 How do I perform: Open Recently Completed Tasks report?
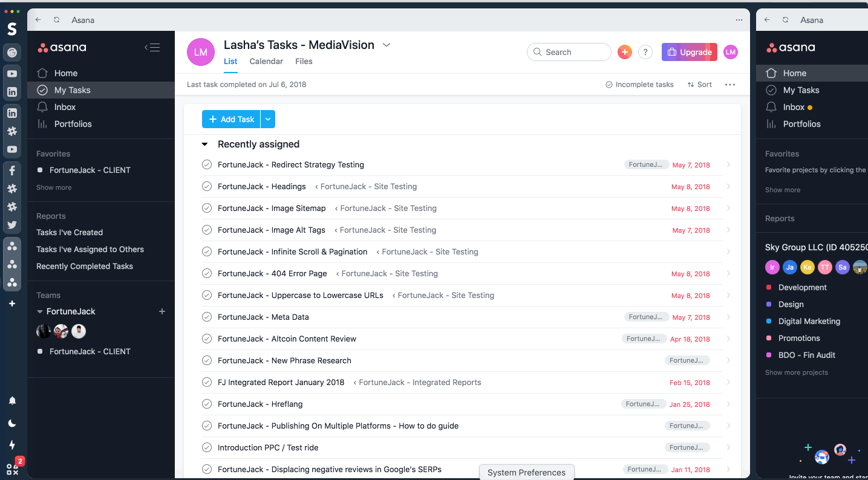point(85,266)
